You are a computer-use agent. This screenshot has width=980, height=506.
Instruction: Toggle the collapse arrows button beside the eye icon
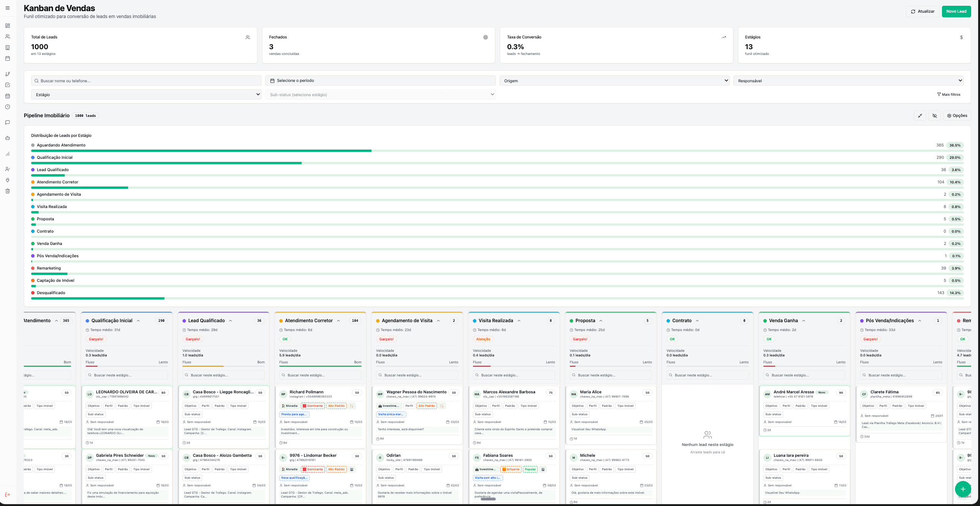[x=920, y=115]
